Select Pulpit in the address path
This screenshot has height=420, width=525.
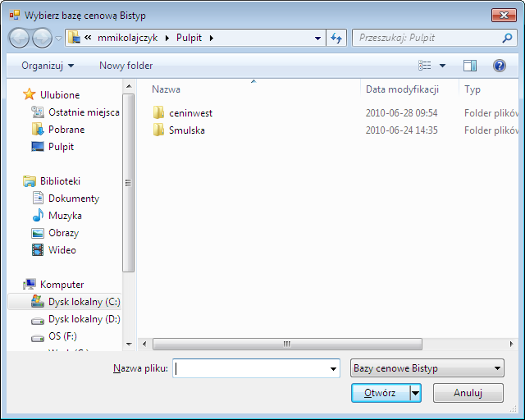[x=189, y=38]
